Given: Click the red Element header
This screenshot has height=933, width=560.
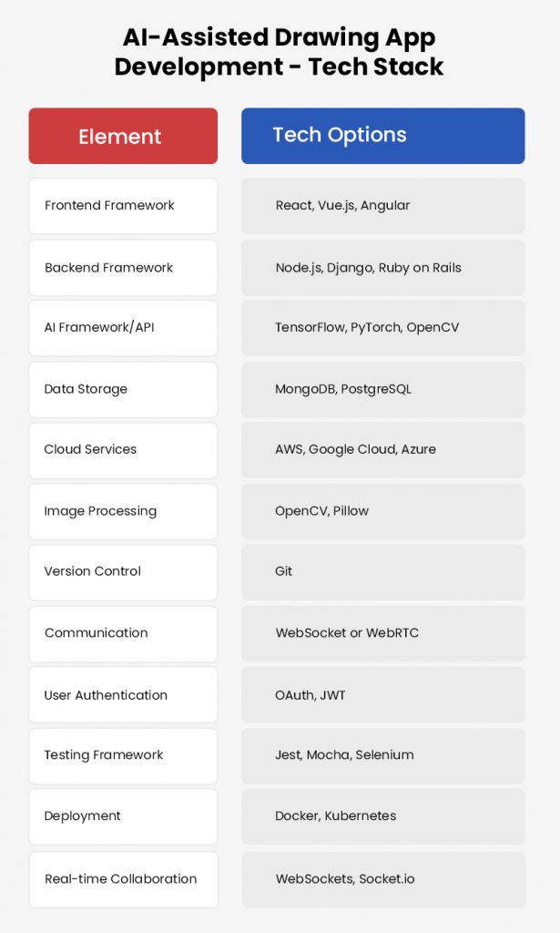Looking at the screenshot, I should [x=123, y=137].
